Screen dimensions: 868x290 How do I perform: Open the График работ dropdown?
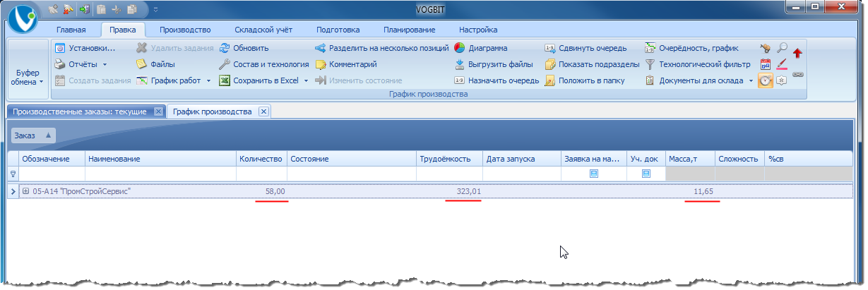174,80
